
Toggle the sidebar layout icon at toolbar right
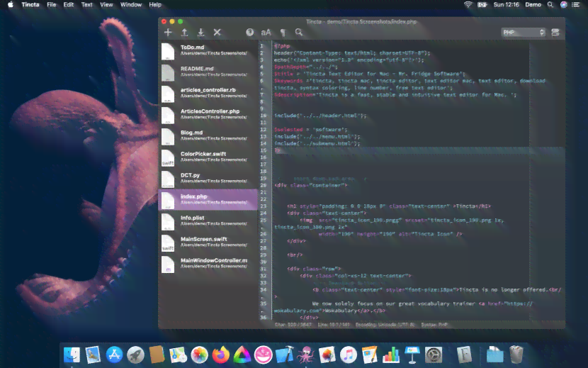coord(555,33)
